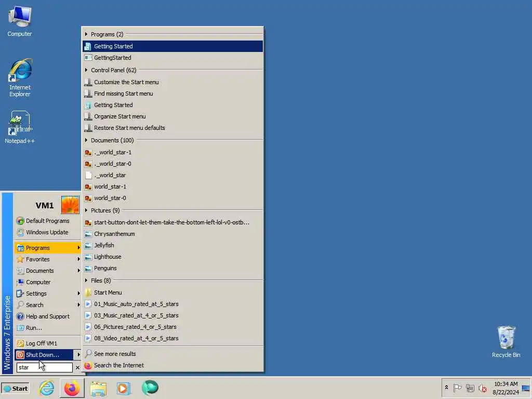Click the search box containing star

click(x=45, y=367)
